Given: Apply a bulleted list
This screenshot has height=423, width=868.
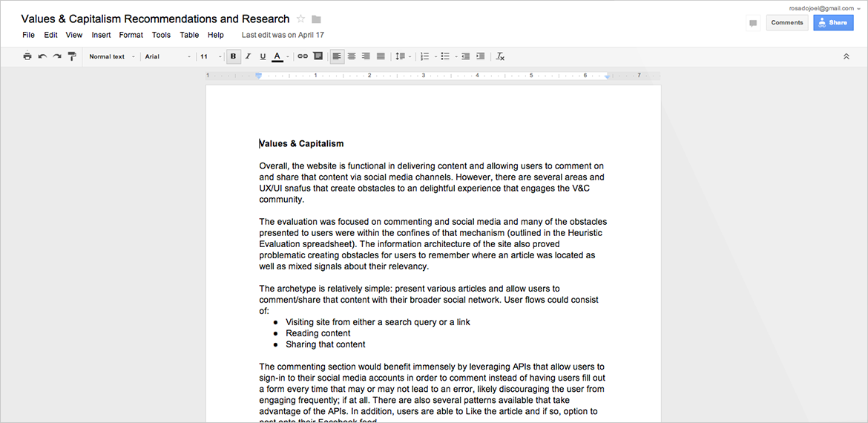Looking at the screenshot, I should 445,56.
